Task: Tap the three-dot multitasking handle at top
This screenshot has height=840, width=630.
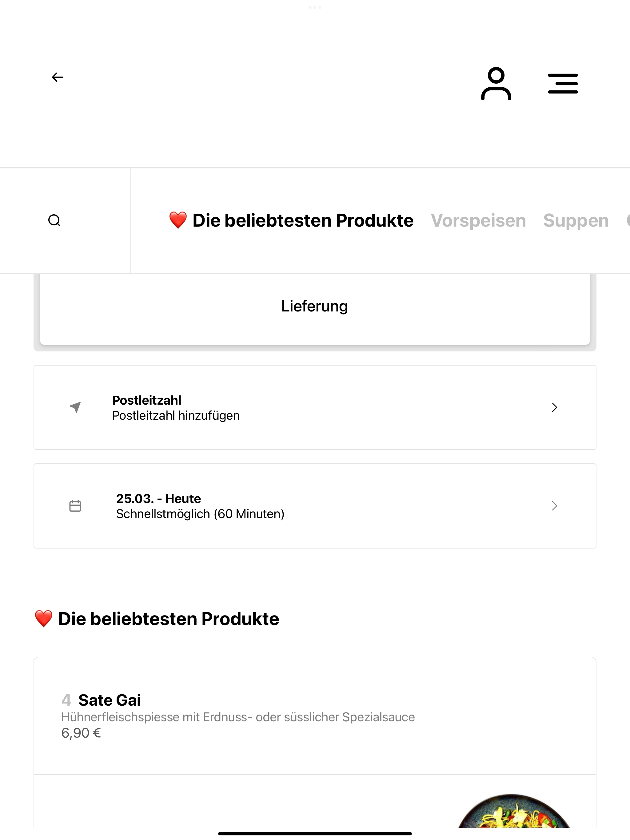Action: [x=315, y=7]
